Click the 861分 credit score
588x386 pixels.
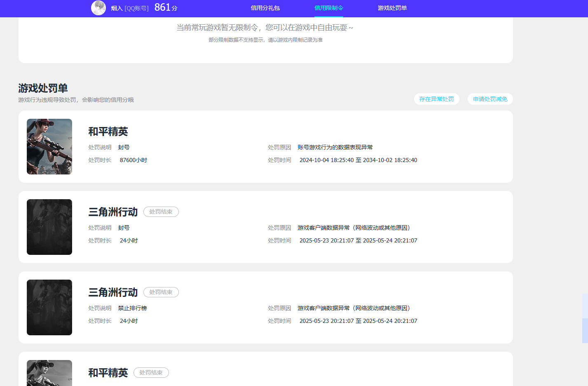pyautogui.click(x=166, y=7)
